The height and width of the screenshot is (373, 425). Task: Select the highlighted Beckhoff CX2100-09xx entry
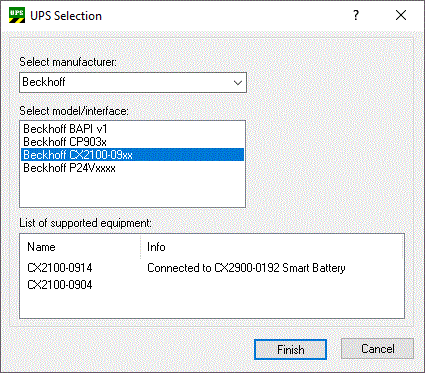(x=132, y=155)
